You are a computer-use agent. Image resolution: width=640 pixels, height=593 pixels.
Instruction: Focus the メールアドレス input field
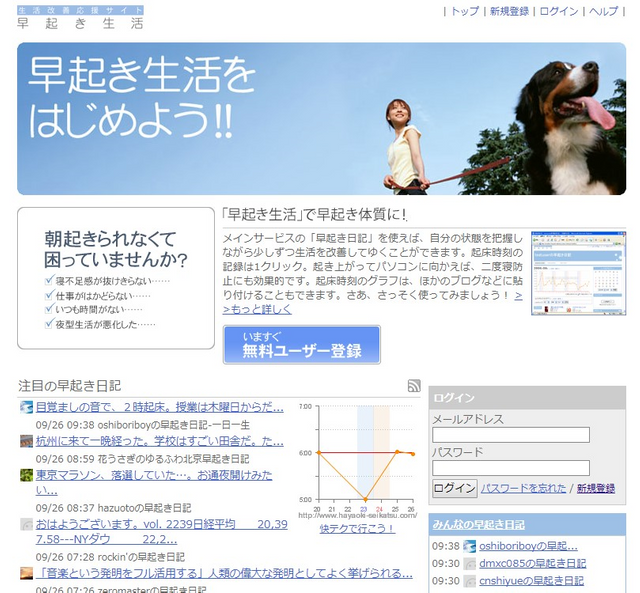click(x=511, y=435)
